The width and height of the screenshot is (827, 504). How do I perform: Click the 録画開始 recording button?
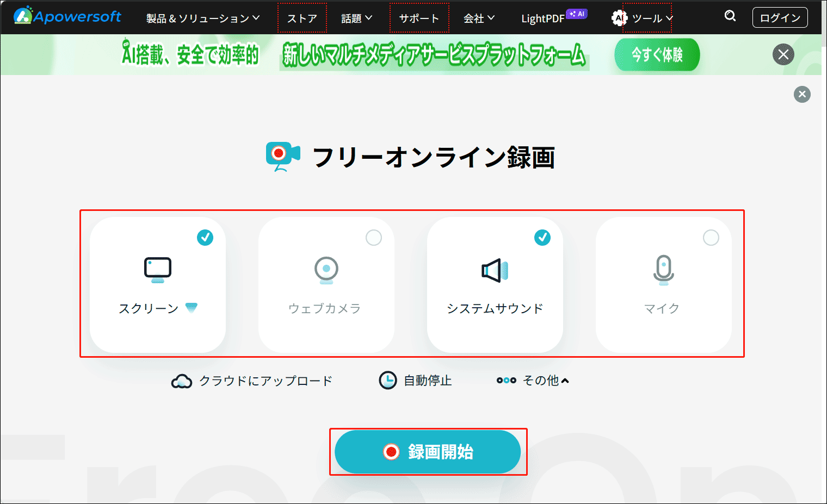coord(429,452)
